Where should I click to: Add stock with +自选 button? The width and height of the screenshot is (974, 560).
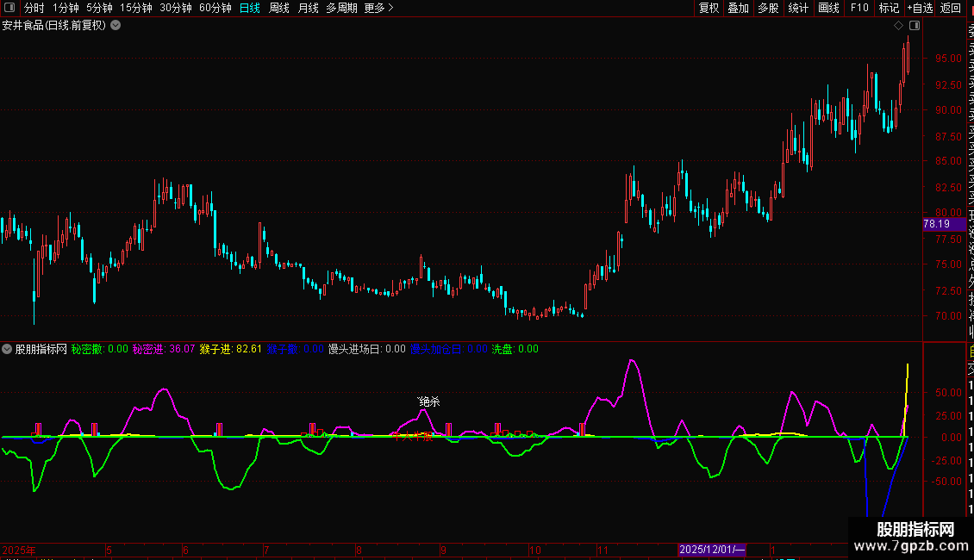click(x=920, y=8)
